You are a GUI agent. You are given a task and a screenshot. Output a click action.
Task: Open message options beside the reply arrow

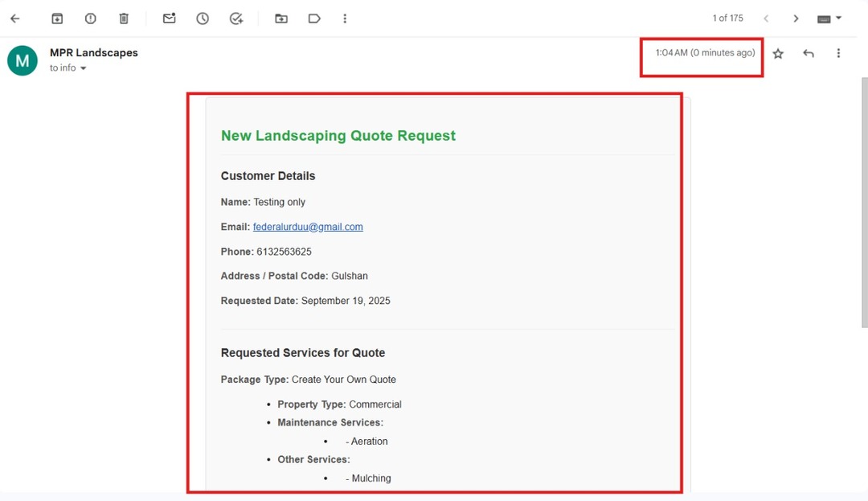[x=838, y=54]
